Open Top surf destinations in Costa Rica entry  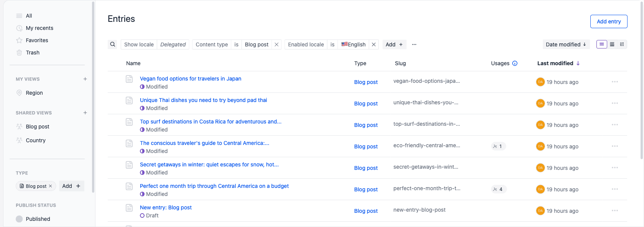211,122
